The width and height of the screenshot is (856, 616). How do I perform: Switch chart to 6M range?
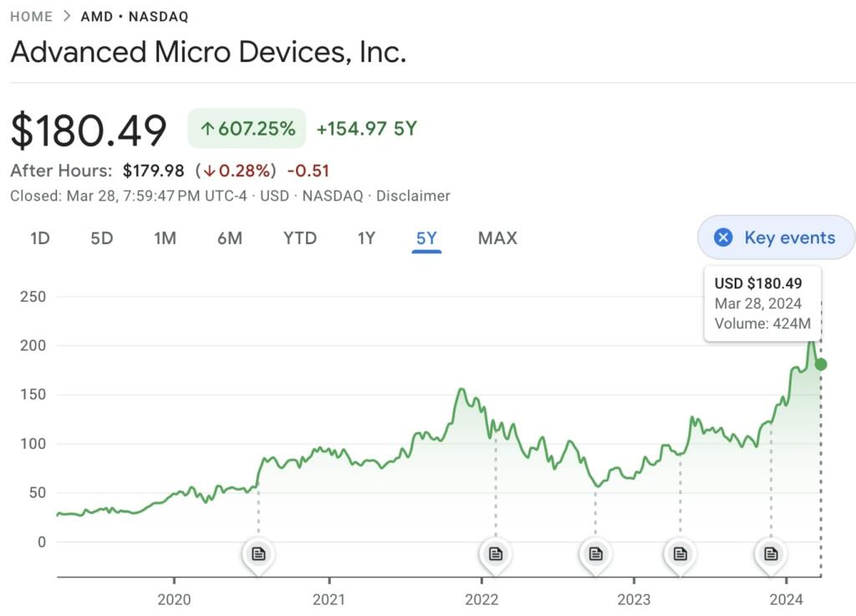(230, 238)
